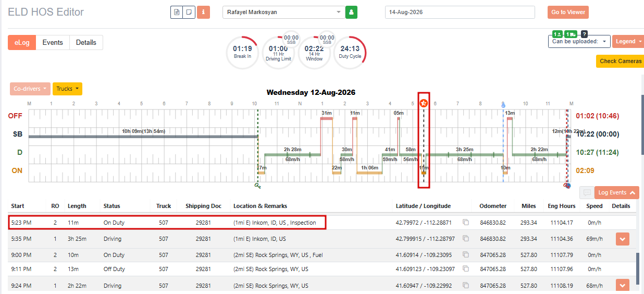
Task: Copy coordinates for Rock Springs Fuel row
Action: click(x=466, y=255)
